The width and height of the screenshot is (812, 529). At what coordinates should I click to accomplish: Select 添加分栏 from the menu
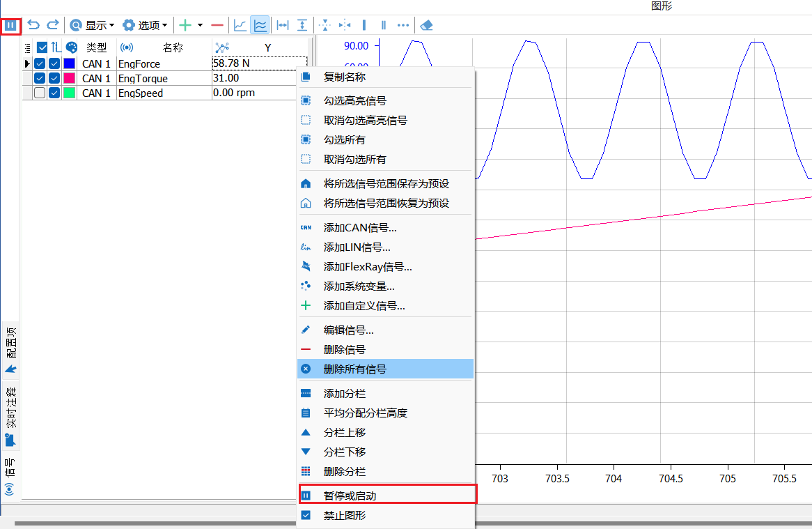click(386, 394)
